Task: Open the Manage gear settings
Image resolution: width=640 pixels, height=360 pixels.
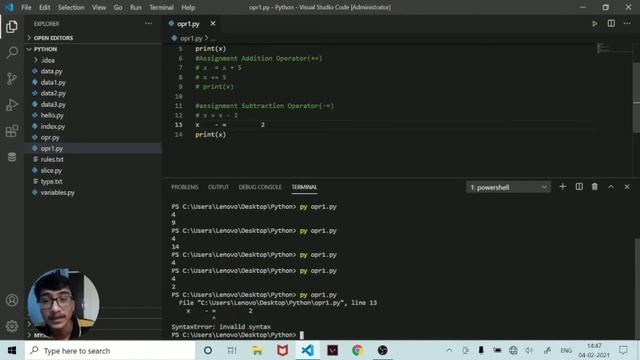Action: click(x=12, y=326)
